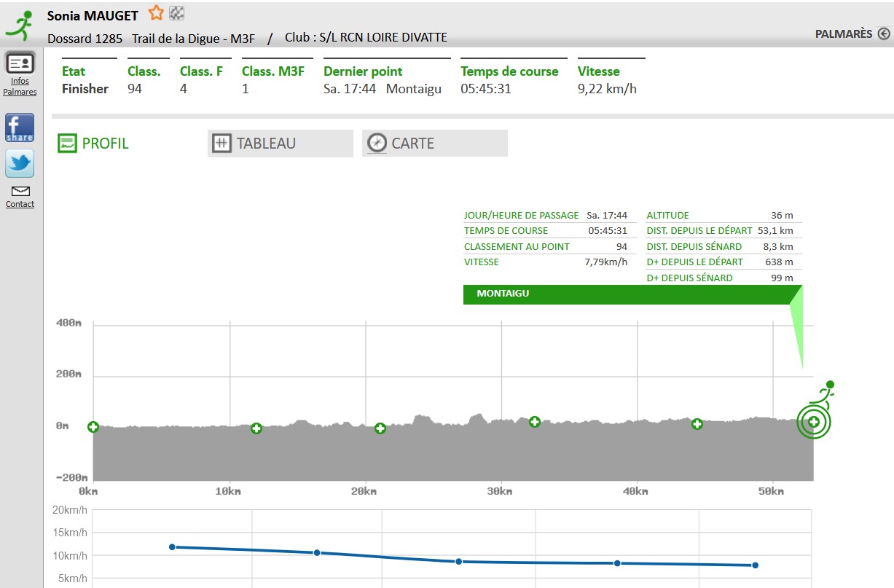This screenshot has width=894, height=588.
Task: Share on Twitter via bird icon
Action: (x=20, y=163)
